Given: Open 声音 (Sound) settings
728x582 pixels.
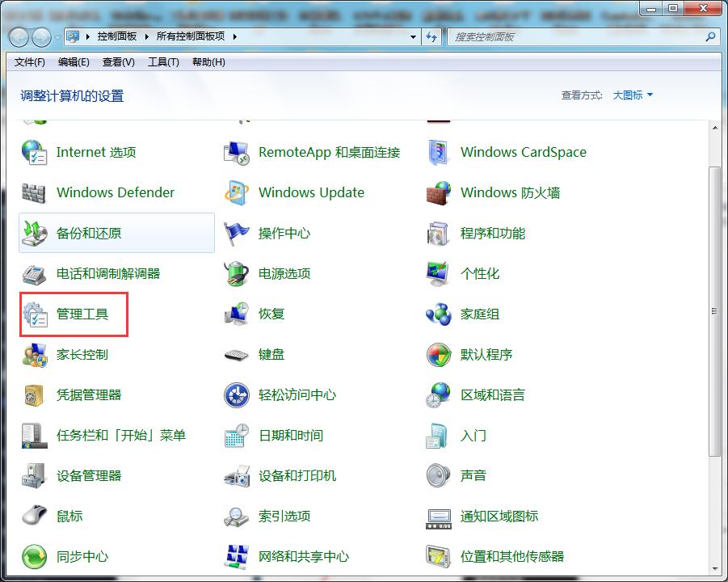Looking at the screenshot, I should coord(471,475).
